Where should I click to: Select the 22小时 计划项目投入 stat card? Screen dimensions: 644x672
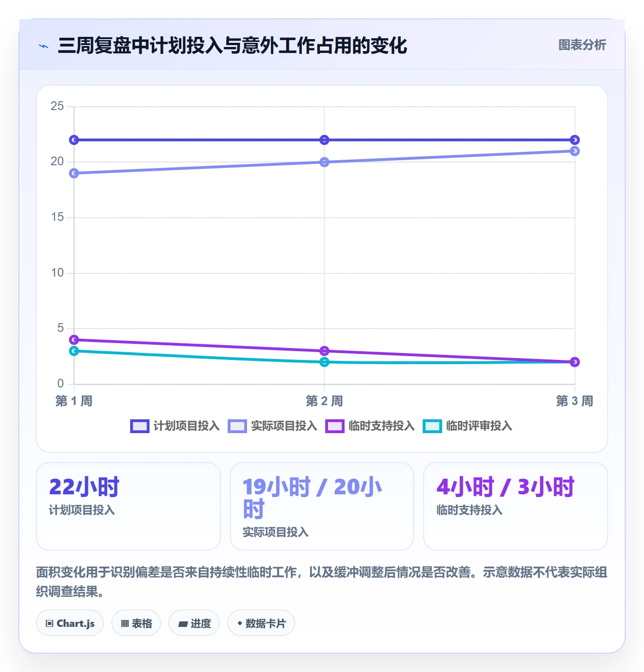coord(128,506)
